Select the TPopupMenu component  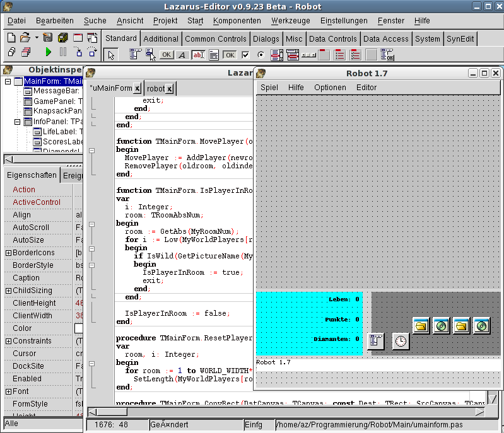pos(150,55)
